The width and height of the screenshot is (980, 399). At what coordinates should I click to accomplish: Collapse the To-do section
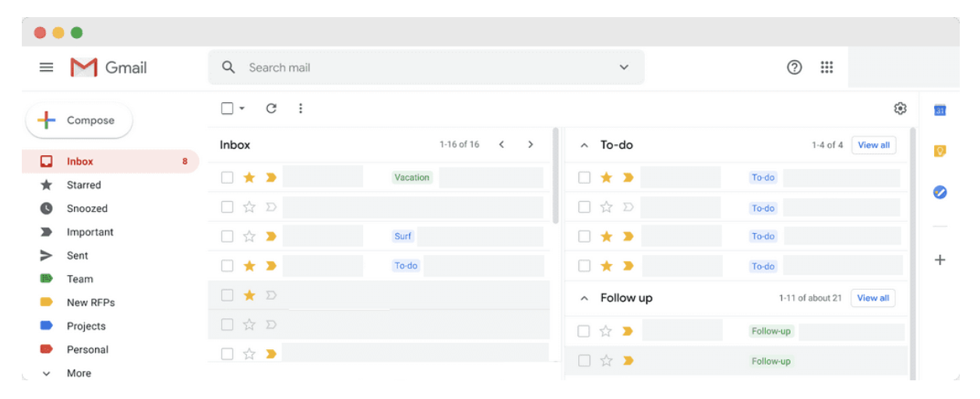pos(583,145)
